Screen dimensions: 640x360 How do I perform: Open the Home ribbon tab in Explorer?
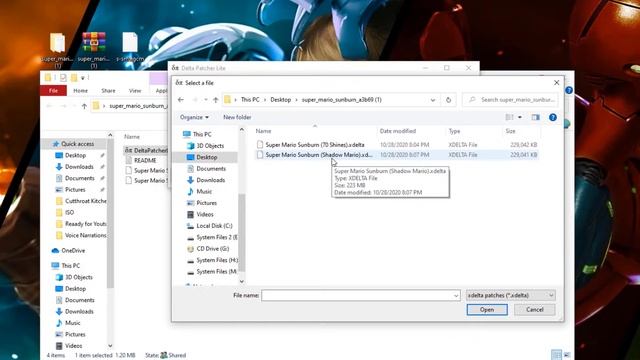click(x=80, y=91)
